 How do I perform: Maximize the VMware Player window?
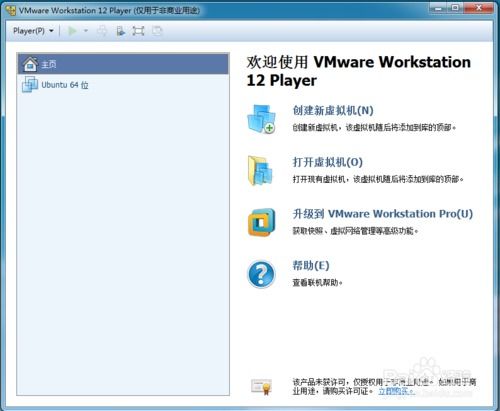tap(456, 8)
